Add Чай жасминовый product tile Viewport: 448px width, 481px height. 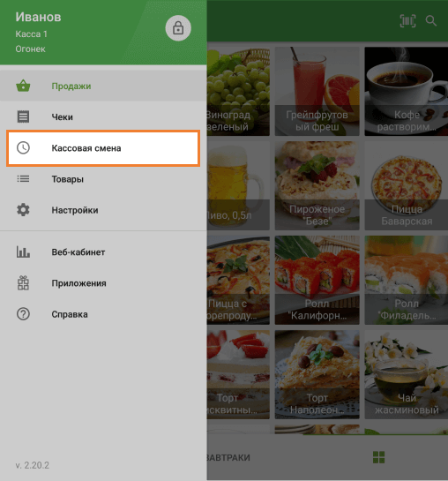pyautogui.click(x=407, y=374)
